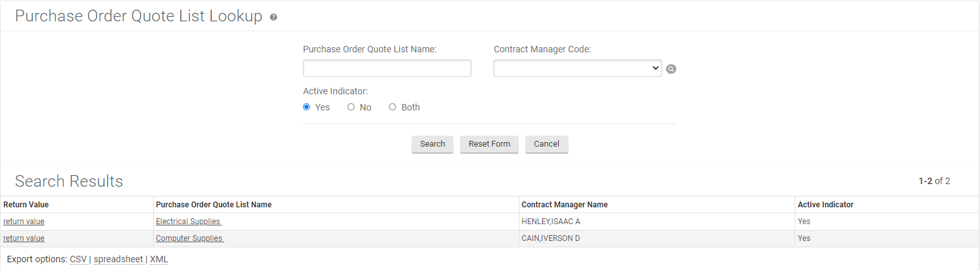Export results as XML
This screenshot has width=980, height=270.
pyautogui.click(x=159, y=259)
